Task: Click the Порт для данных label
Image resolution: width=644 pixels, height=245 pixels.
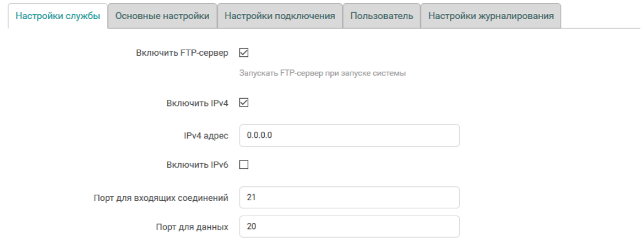Action: coord(192,227)
